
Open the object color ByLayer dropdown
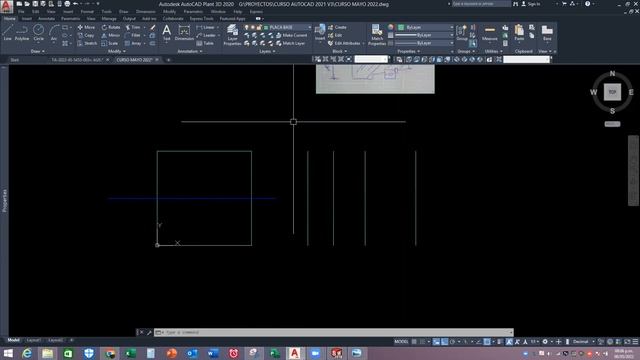coord(425,27)
